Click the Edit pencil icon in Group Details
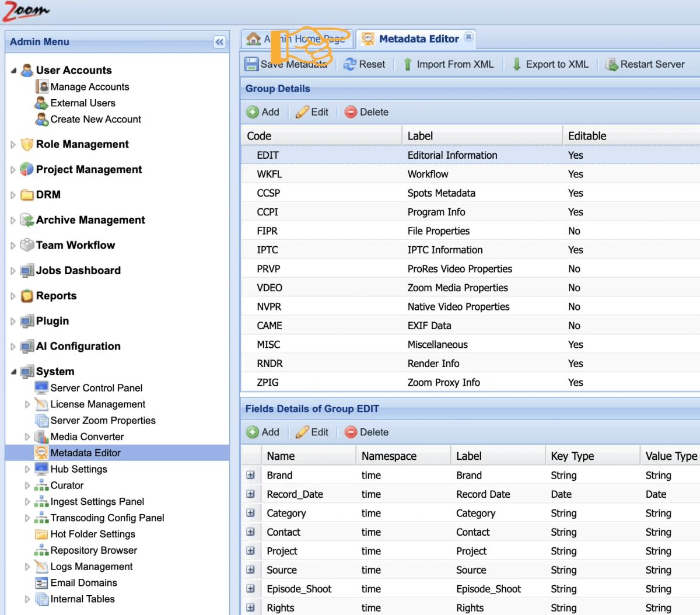 [302, 112]
